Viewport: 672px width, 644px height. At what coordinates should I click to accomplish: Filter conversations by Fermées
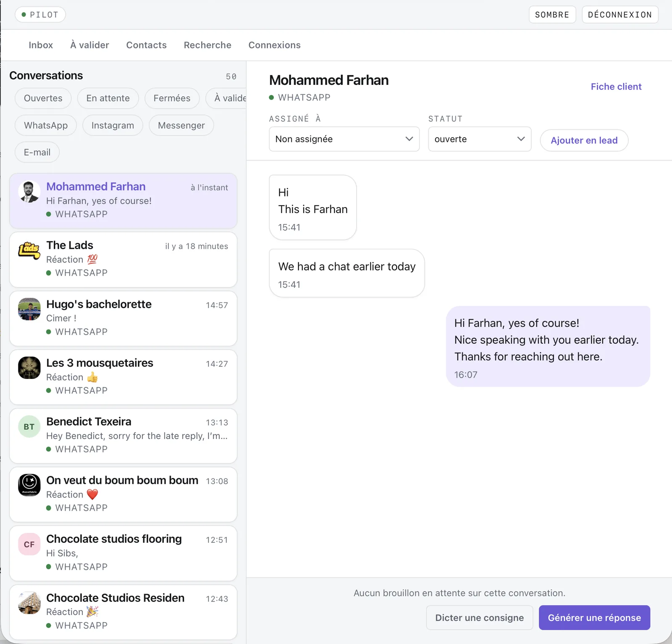[172, 98]
